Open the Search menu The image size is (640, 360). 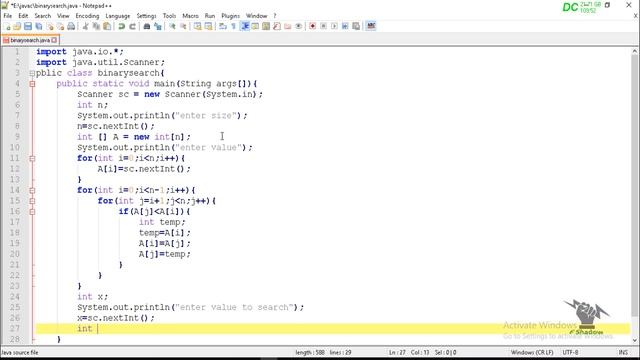(x=42, y=16)
